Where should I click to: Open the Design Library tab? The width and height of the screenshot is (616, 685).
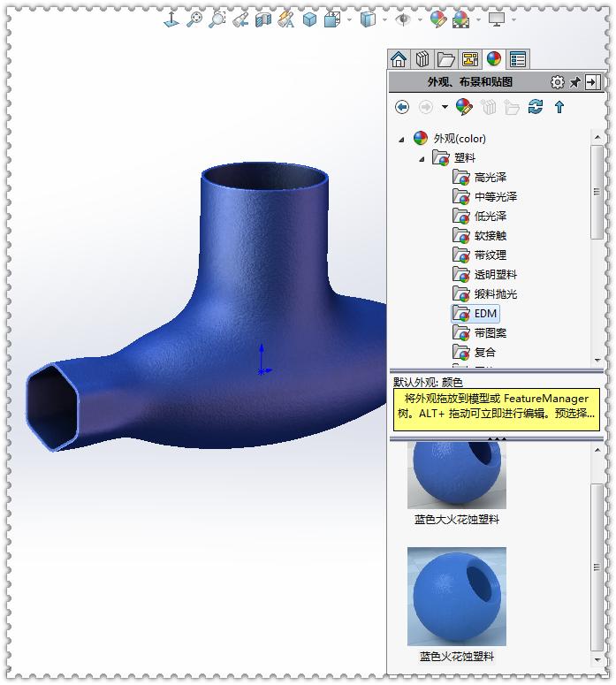pos(422,59)
